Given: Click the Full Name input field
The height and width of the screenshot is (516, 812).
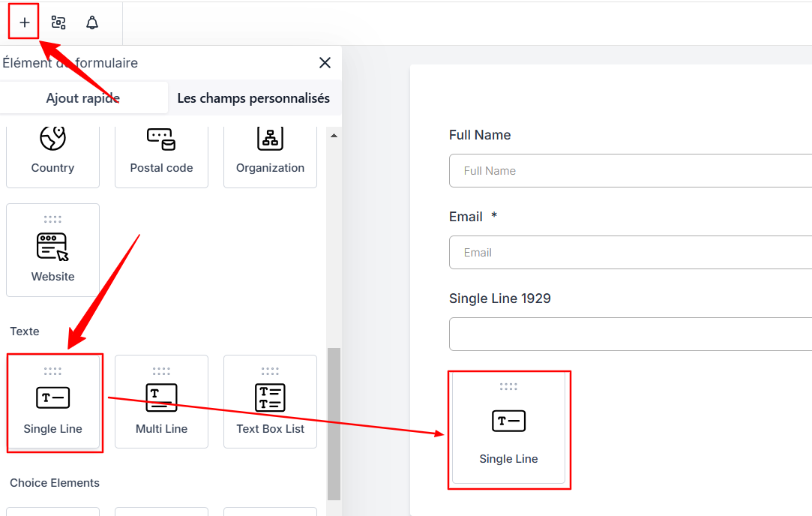Looking at the screenshot, I should pos(630,171).
